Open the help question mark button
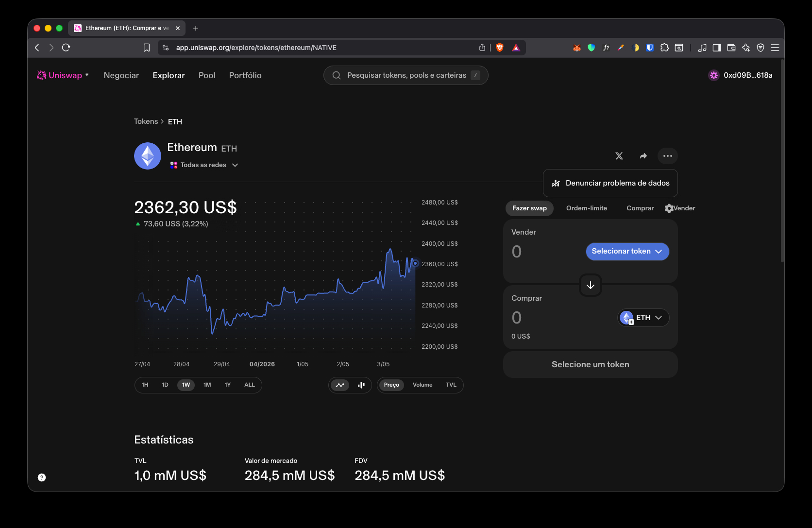Image resolution: width=812 pixels, height=528 pixels. tap(42, 477)
